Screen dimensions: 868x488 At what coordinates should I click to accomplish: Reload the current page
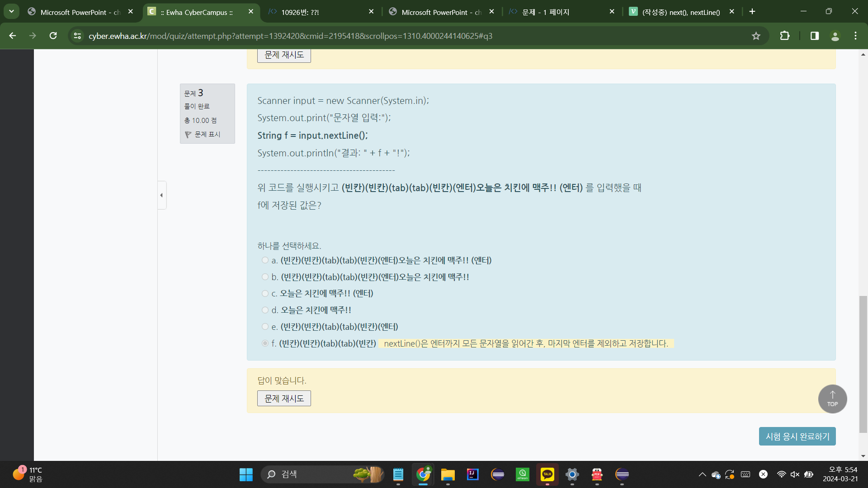[53, 36]
